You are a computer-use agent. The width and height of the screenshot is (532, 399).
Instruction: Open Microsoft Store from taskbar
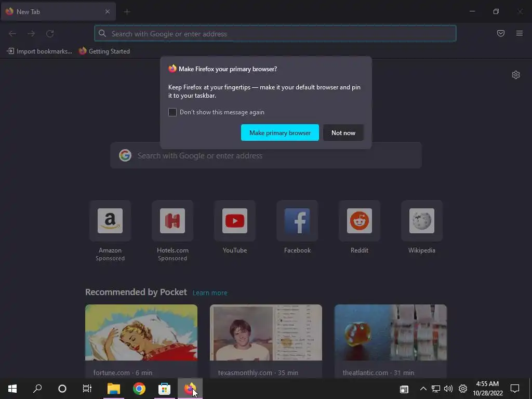click(164, 389)
